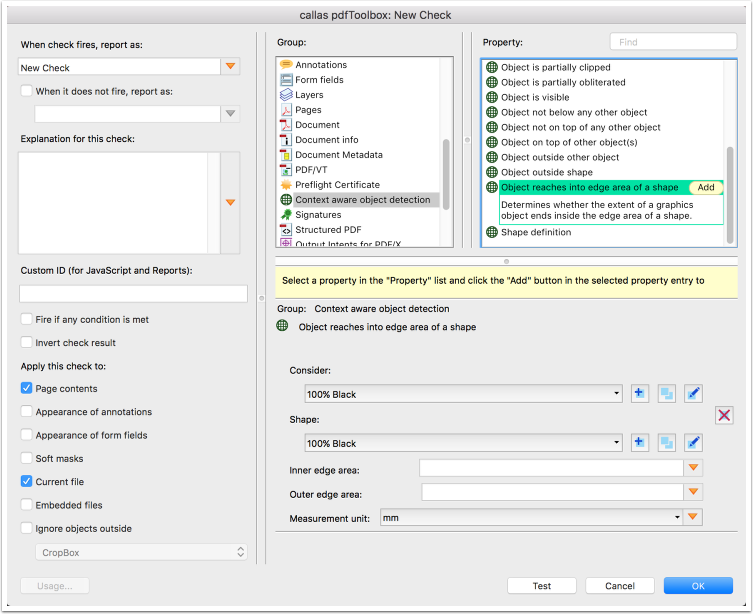Click globe icon beside Object is partially clipped
The height and width of the screenshot is (614, 753).
(x=492, y=67)
